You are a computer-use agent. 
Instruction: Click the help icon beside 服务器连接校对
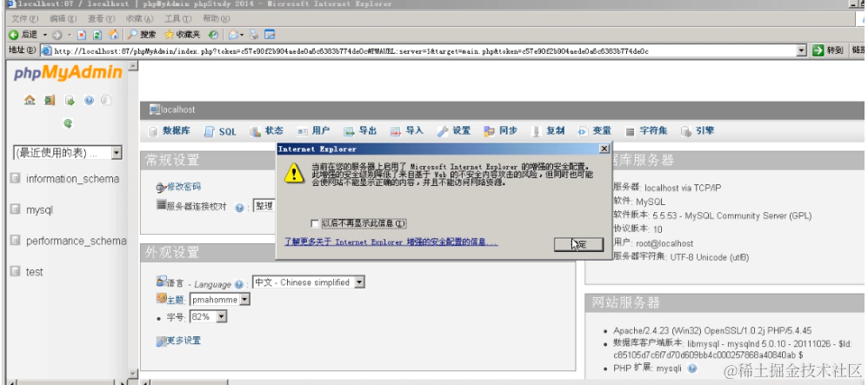pyautogui.click(x=239, y=208)
